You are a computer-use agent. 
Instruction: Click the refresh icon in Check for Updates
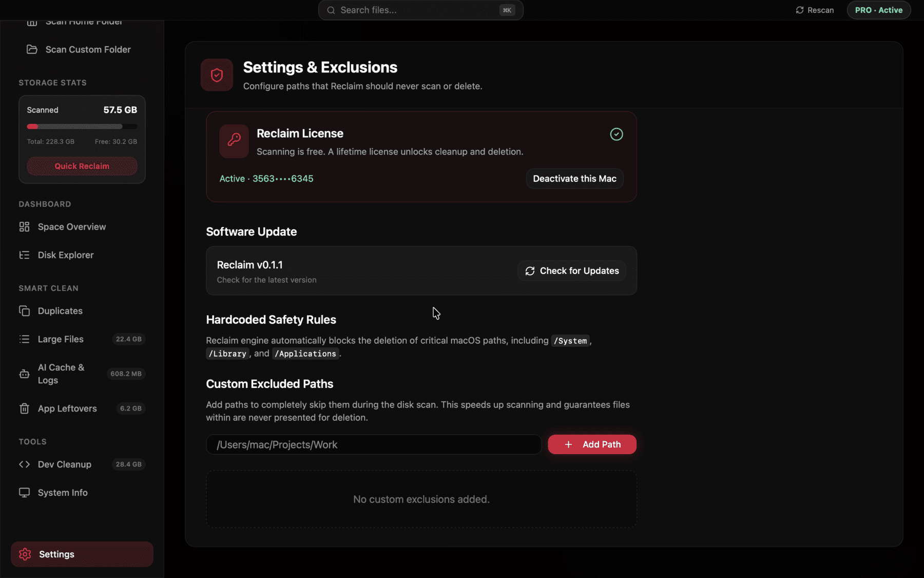click(530, 271)
